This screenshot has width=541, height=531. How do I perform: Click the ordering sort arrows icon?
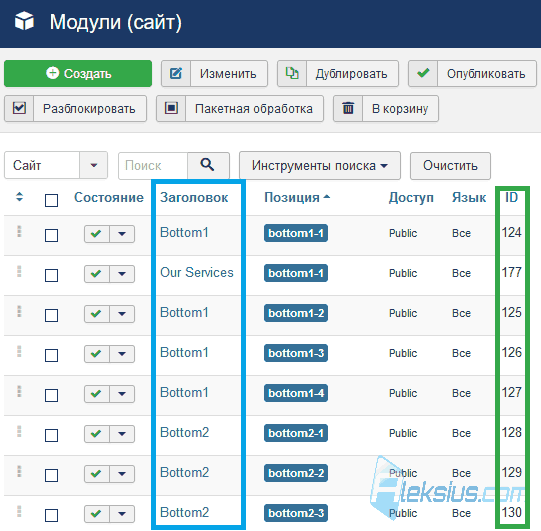click(20, 197)
